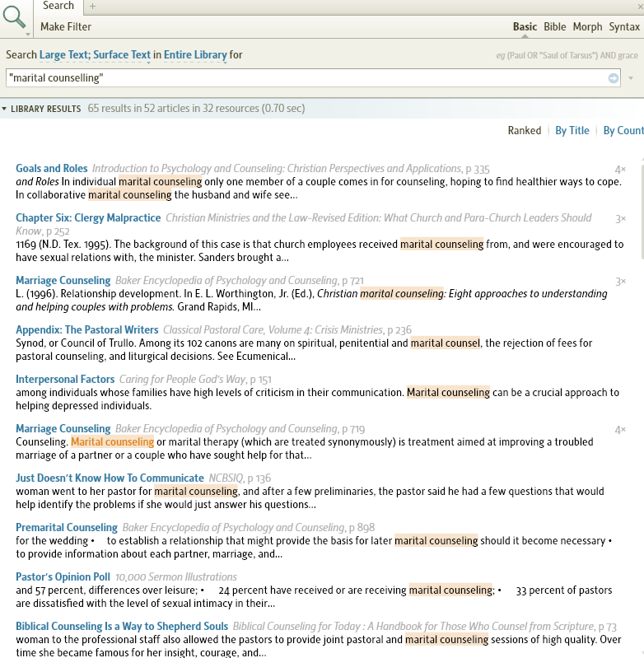
Task: Click 'Caring for People God's Way, p 151' resource title
Action: coord(195,380)
